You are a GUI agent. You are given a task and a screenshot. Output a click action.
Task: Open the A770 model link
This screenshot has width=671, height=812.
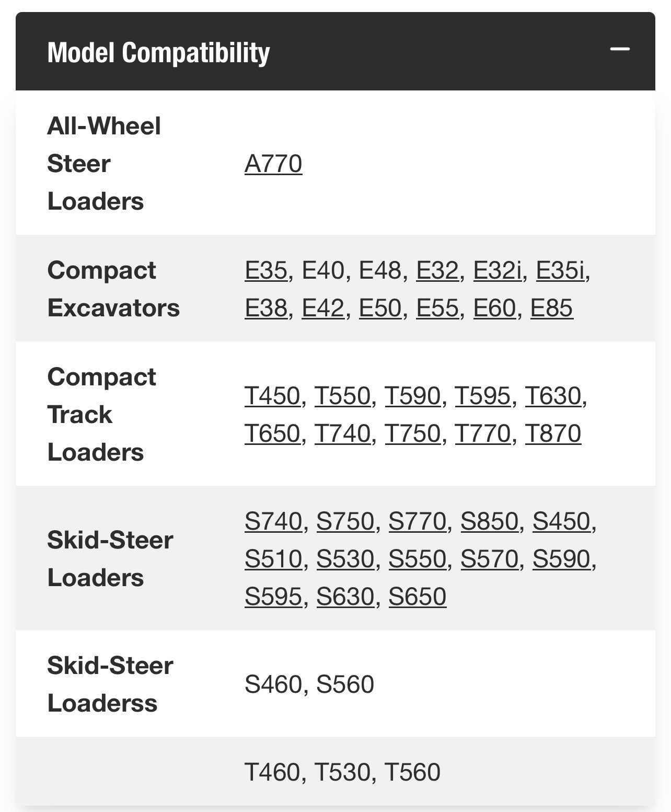(273, 164)
